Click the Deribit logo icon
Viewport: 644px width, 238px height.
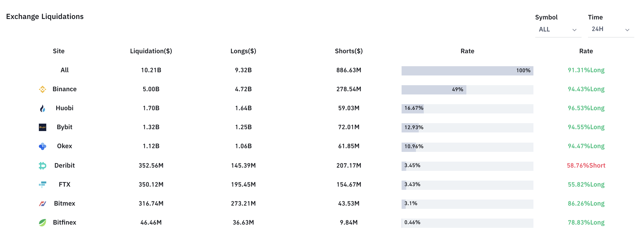click(43, 166)
